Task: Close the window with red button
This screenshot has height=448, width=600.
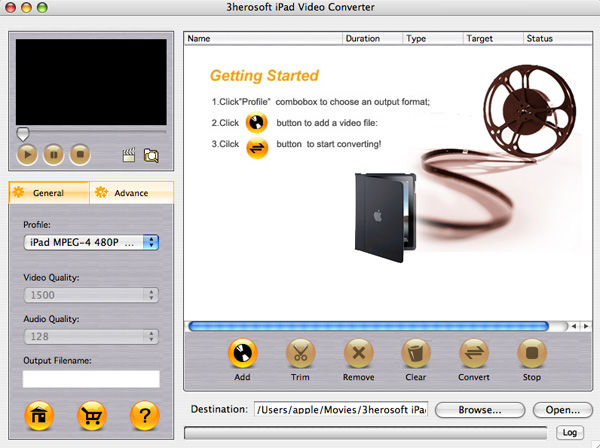Action: point(10,7)
